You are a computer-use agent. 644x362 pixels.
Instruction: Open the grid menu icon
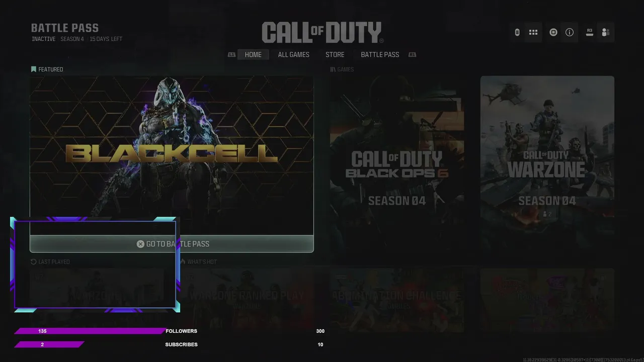(x=533, y=32)
